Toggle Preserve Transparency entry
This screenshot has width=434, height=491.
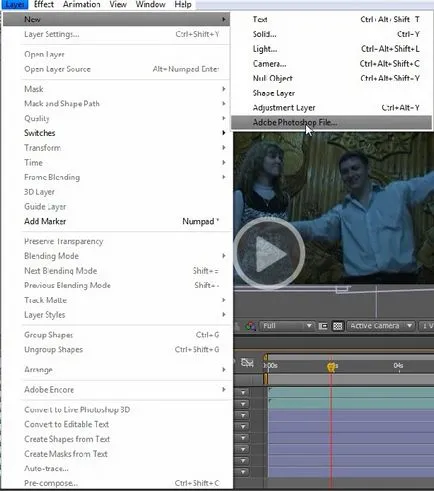pyautogui.click(x=116, y=241)
